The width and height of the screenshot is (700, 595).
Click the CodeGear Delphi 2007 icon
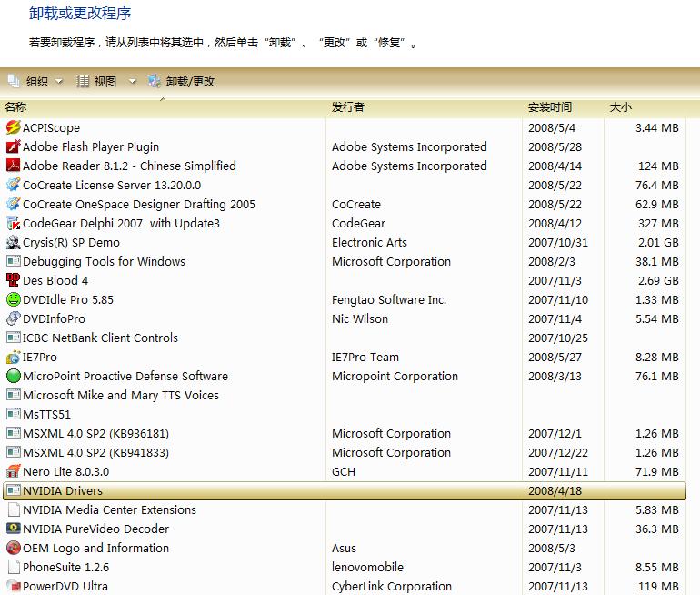pos(14,223)
